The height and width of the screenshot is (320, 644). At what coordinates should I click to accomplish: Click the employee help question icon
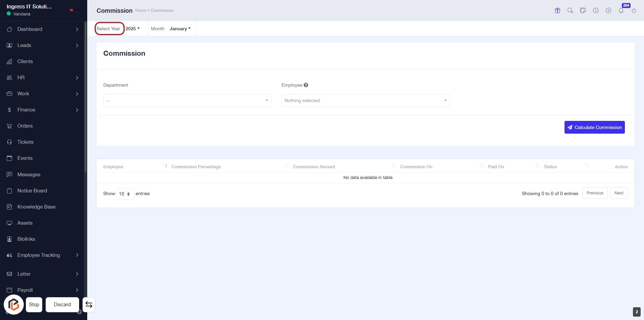pos(306,85)
